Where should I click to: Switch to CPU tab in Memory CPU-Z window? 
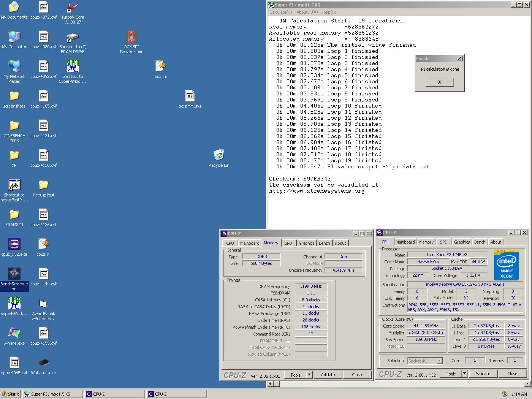click(230, 243)
